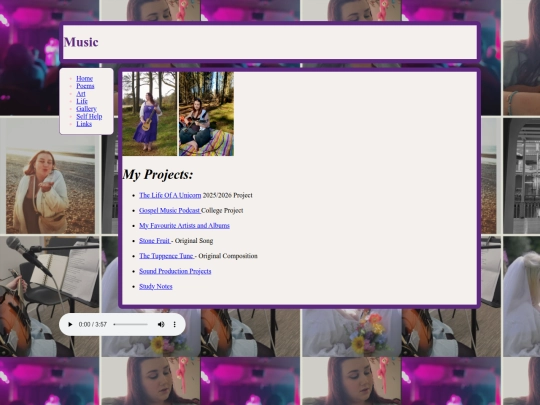Navigate to the Life page
Viewport: 540px width, 405px height.
click(x=82, y=101)
